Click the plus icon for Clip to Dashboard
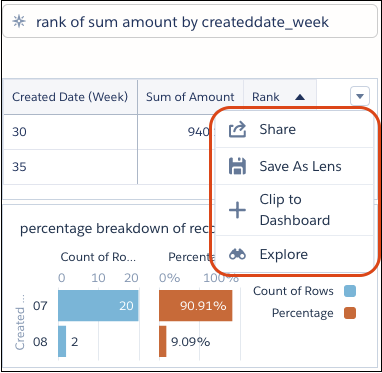 click(x=237, y=210)
